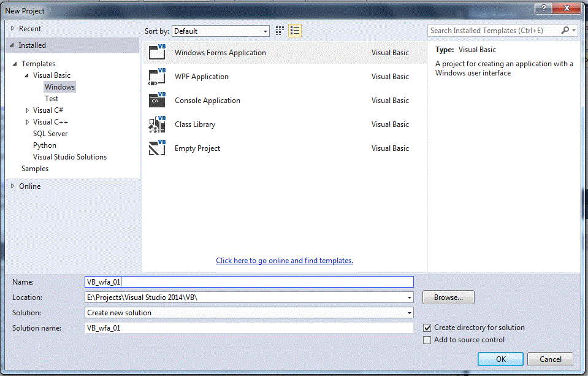Viewport: 588px width, 376px height.
Task: Click the Cancel button
Action: click(550, 359)
